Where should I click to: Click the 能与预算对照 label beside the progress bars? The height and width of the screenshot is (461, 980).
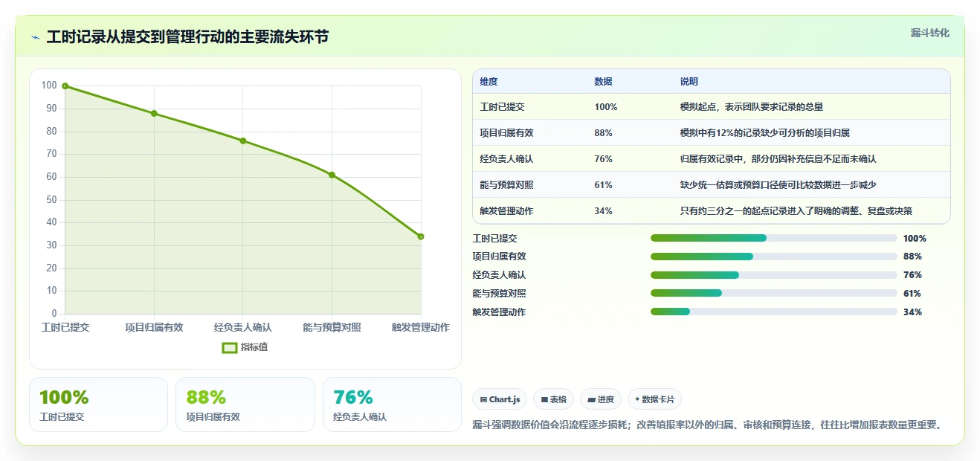tap(500, 293)
